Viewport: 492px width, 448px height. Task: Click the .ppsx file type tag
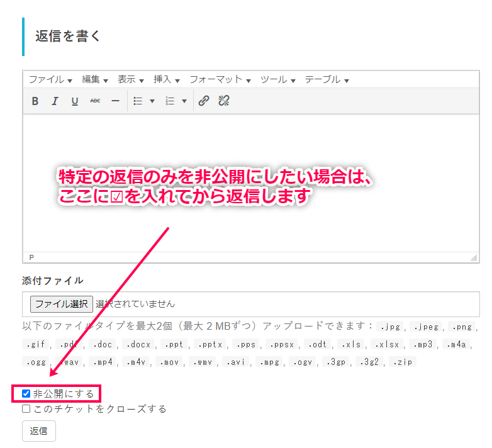[282, 344]
